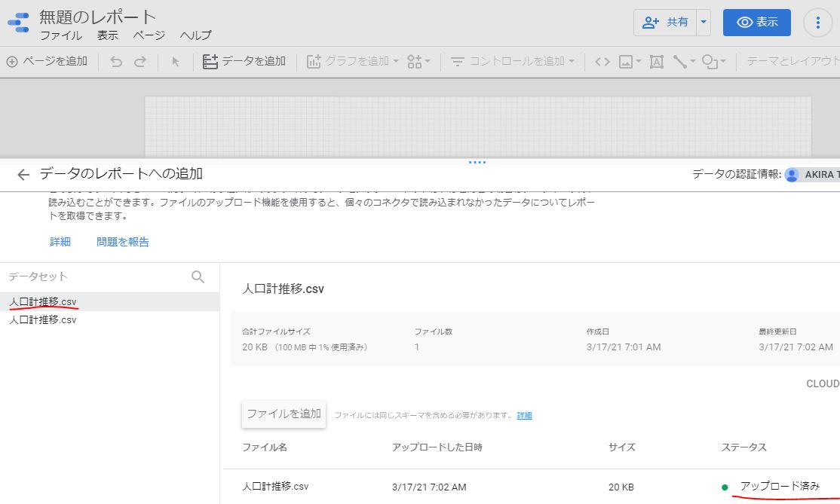Open the ファイル menu
The image size is (840, 504).
tap(61, 35)
